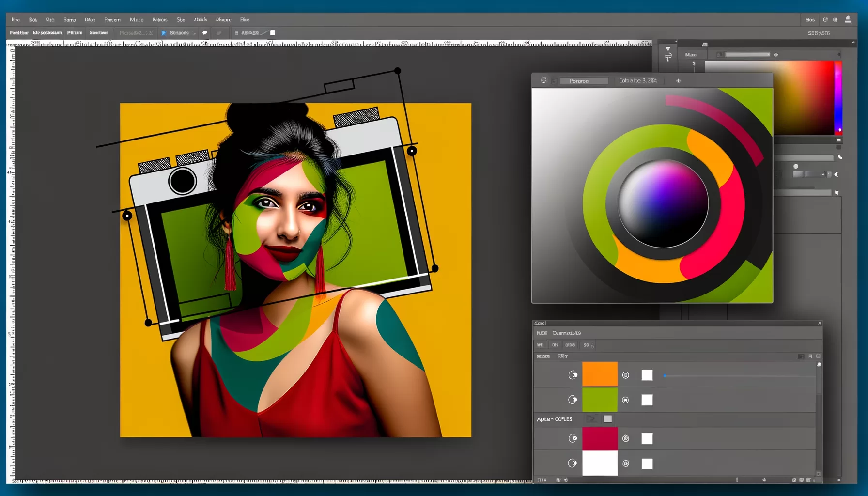Click the crescent icon beside upper gray bar
The image size is (868, 496).
840,157
